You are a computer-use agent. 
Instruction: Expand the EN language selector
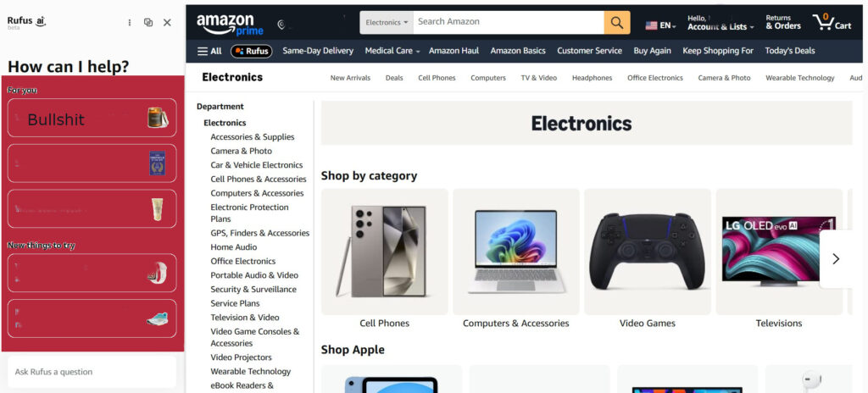[x=661, y=25]
